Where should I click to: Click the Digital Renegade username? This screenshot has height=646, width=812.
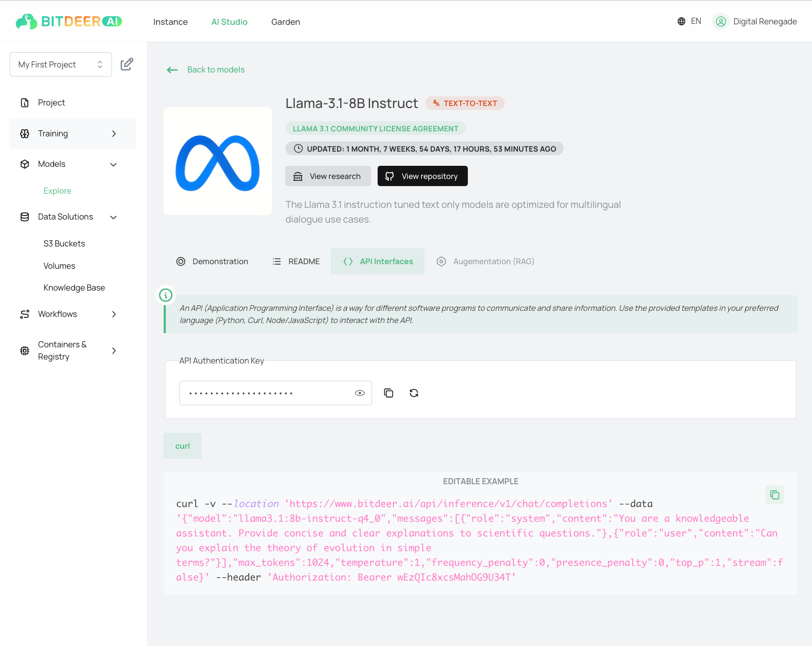[x=765, y=21]
